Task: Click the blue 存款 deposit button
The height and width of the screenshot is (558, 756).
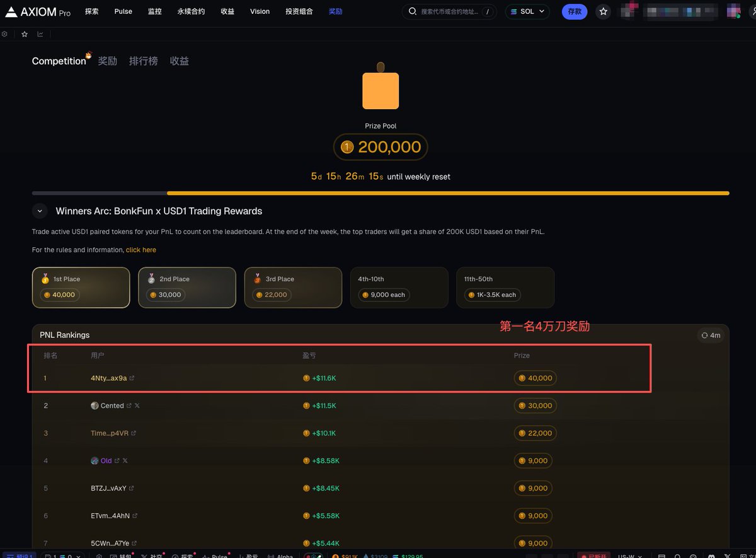Action: pyautogui.click(x=575, y=11)
